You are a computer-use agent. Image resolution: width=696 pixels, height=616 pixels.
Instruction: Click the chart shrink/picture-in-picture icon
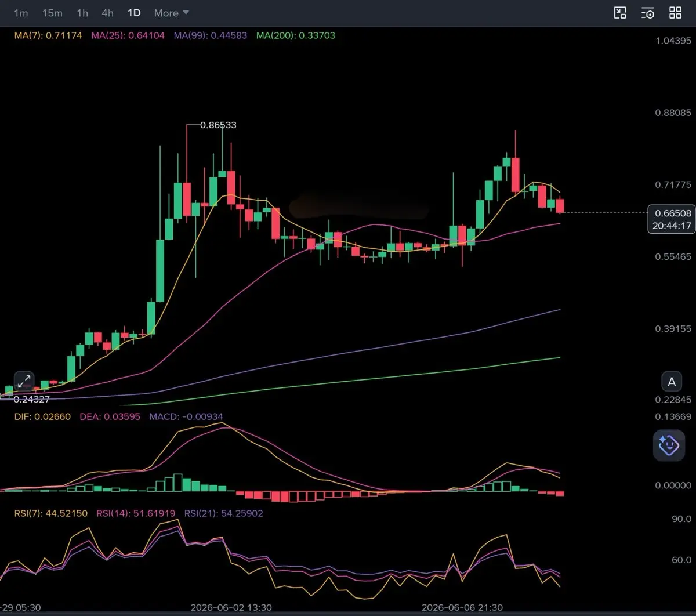pos(620,13)
